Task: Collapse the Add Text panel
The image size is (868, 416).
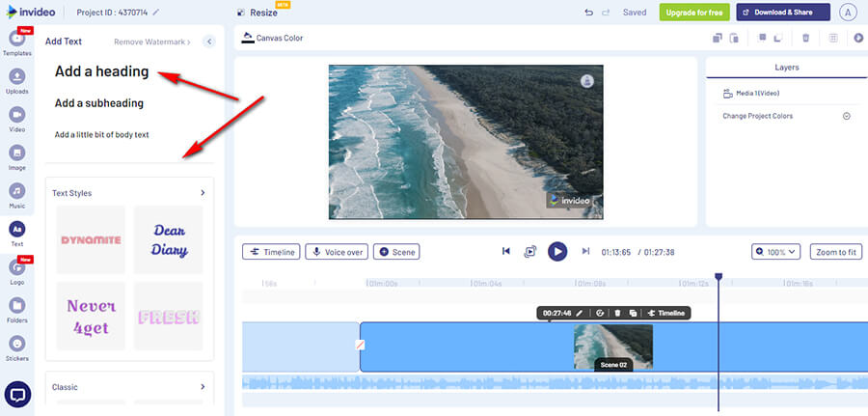Action: point(209,42)
